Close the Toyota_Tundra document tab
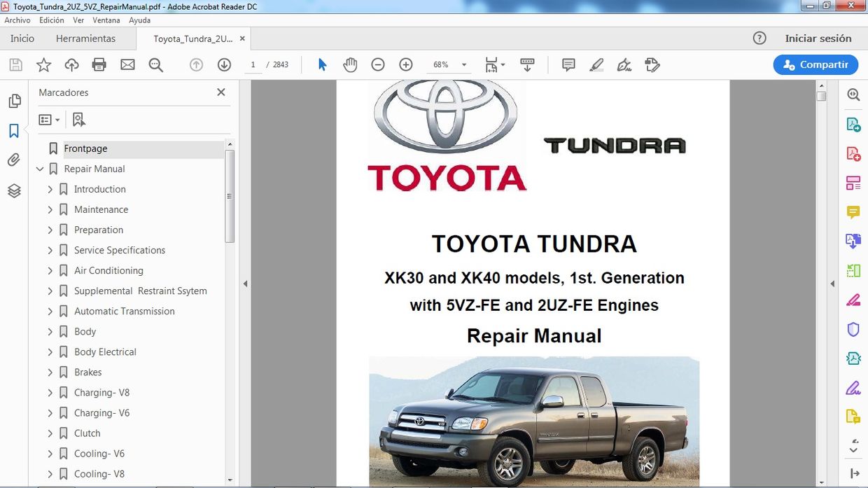868x488 pixels. click(242, 39)
